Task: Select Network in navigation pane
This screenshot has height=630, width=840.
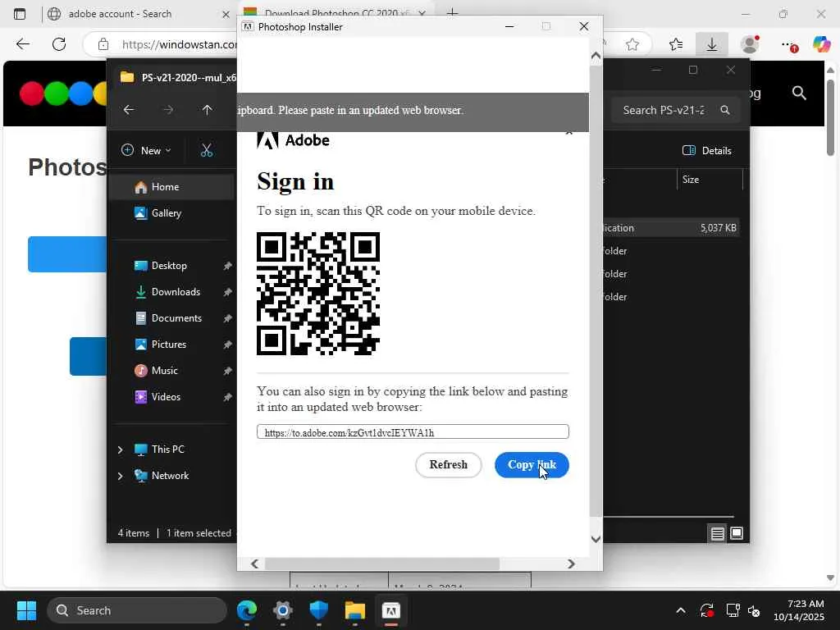Action: pyautogui.click(x=170, y=476)
